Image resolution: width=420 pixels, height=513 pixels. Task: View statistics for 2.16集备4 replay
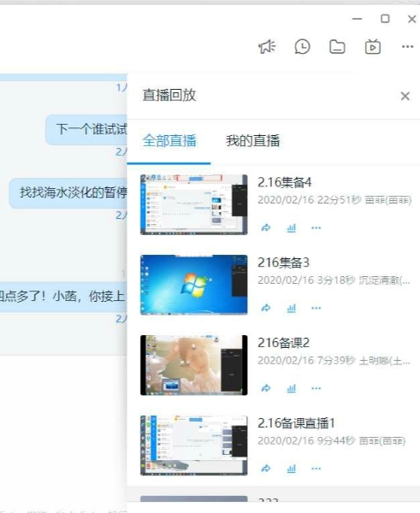[x=291, y=227]
